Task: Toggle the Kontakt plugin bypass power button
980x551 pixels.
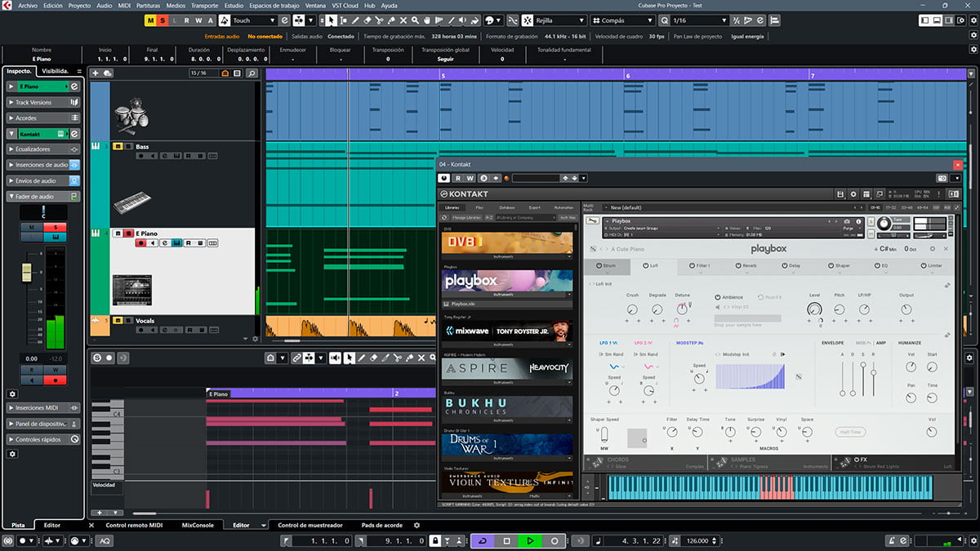Action: [x=445, y=178]
